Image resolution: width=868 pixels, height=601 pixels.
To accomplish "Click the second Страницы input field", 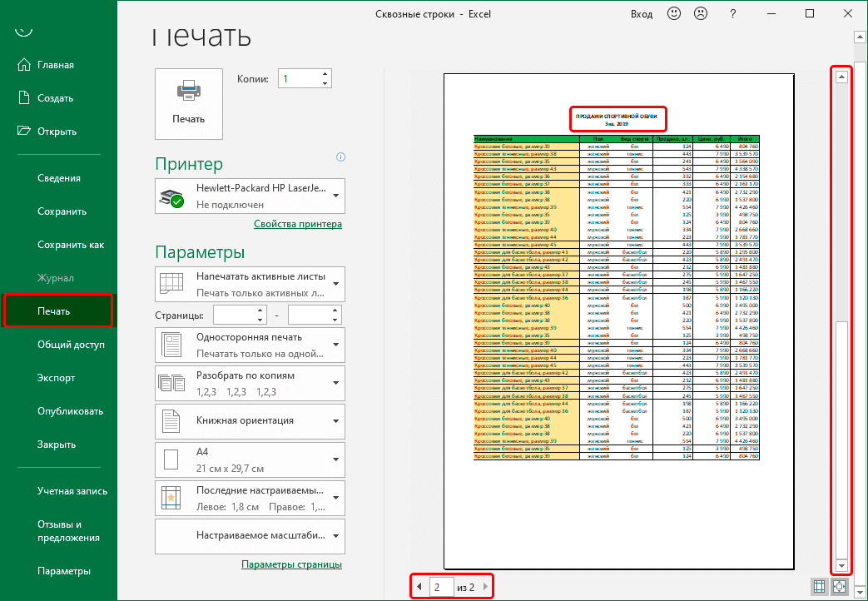I will coord(310,315).
